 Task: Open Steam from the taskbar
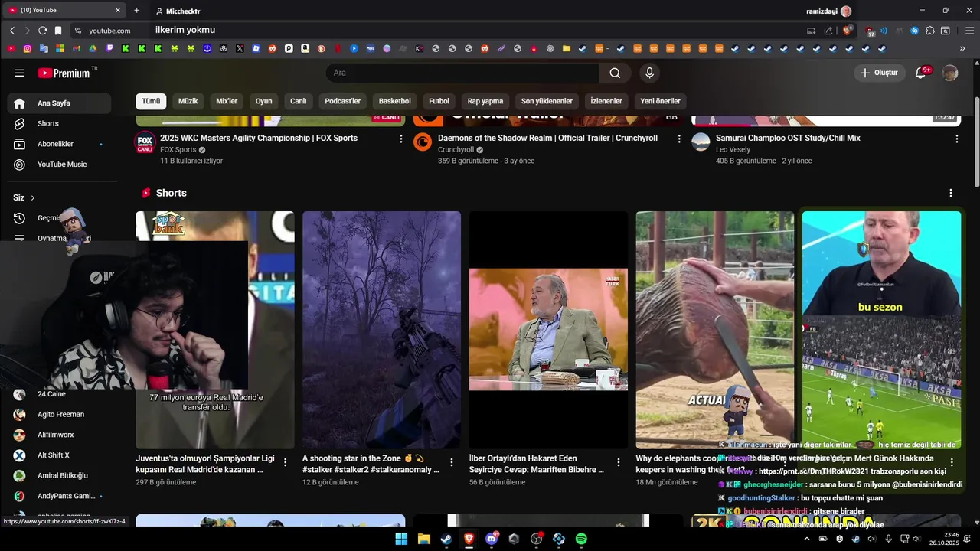[x=446, y=539]
